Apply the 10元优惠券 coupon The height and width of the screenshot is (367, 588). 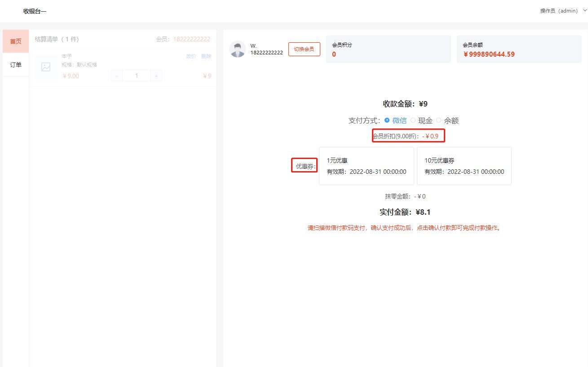pyautogui.click(x=464, y=166)
